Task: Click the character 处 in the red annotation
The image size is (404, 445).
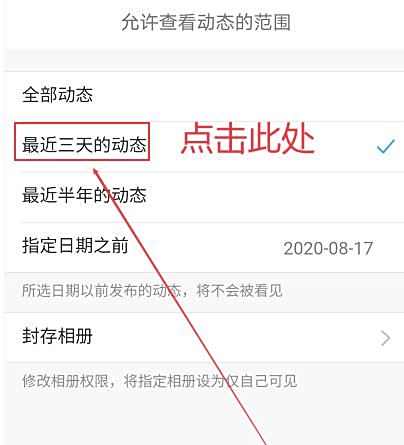Action: (x=298, y=138)
